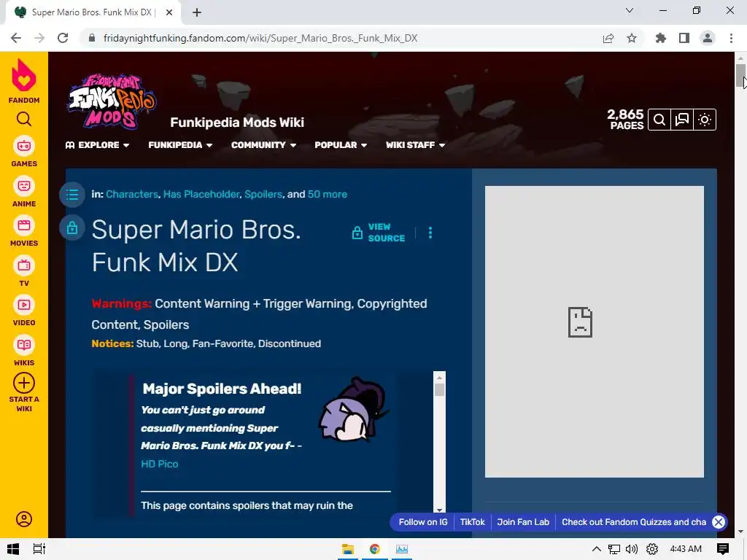Click the Start a Wiki plus icon
Screen dimensions: 747x560
point(24,383)
